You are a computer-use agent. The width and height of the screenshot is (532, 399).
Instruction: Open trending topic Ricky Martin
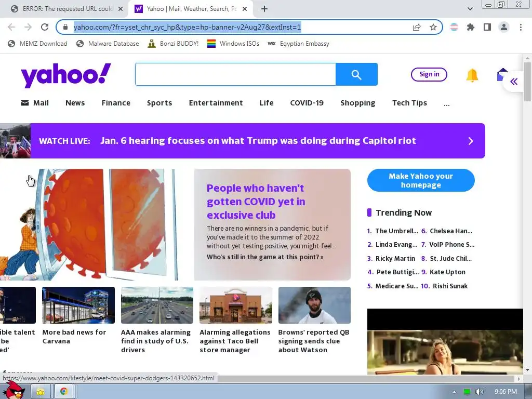[x=395, y=259]
